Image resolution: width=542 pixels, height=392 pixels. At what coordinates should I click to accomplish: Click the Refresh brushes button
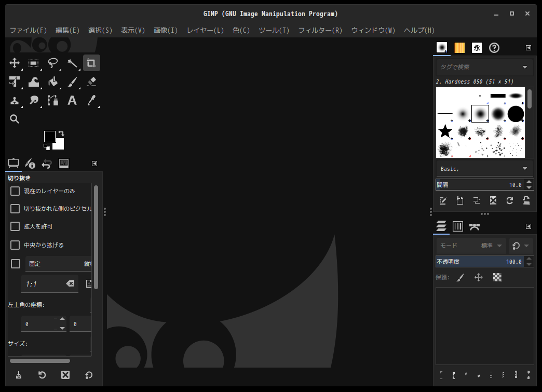[x=509, y=201]
